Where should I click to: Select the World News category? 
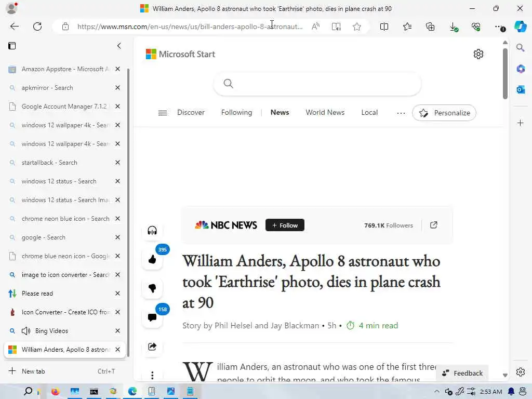[x=325, y=112]
